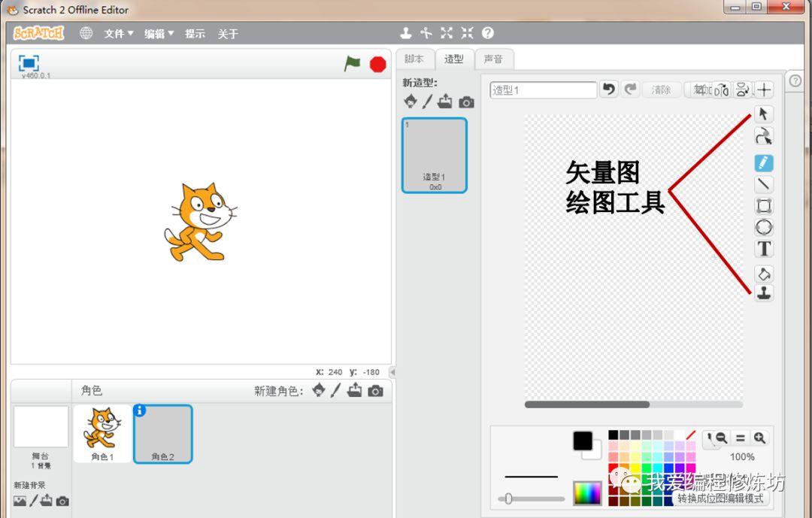Toggle full screen stage mode
Screen dimensions: 812x518
29,63
